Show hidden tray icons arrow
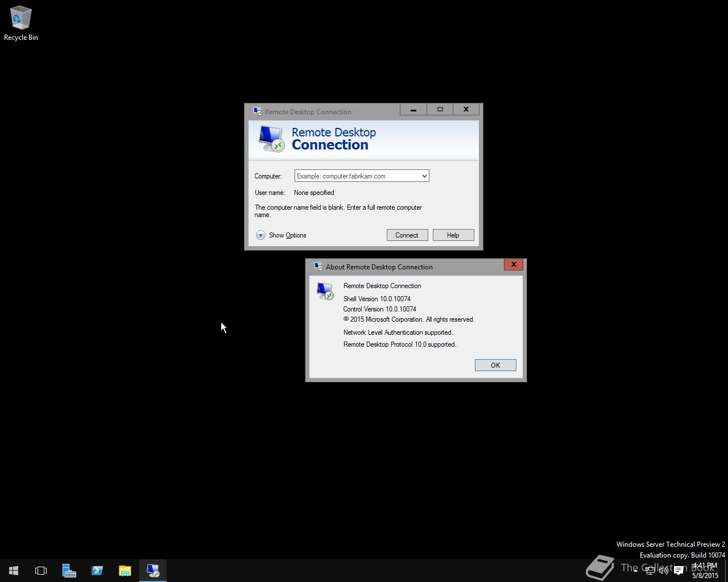Image resolution: width=728 pixels, height=582 pixels. click(635, 570)
